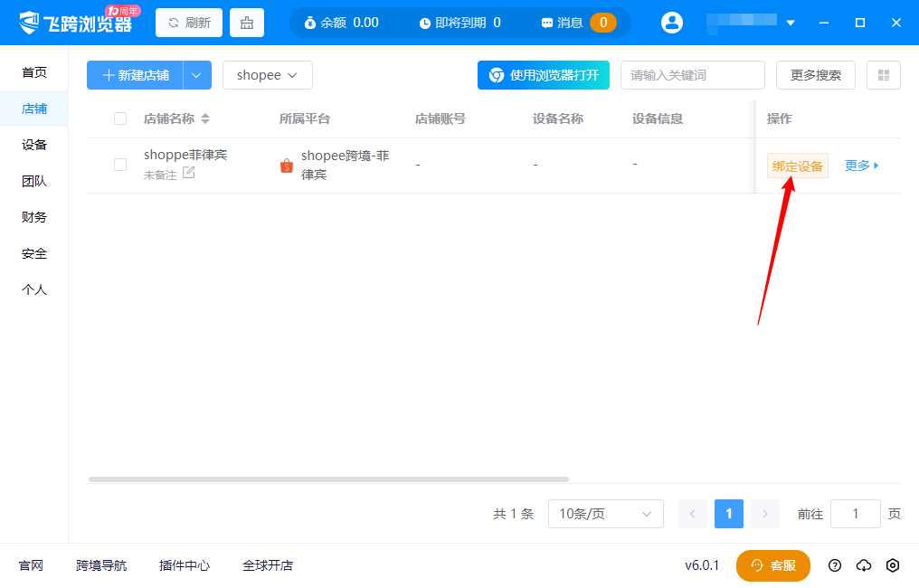Open the help question mark icon
Image resolution: width=919 pixels, height=588 pixels.
pyautogui.click(x=835, y=565)
